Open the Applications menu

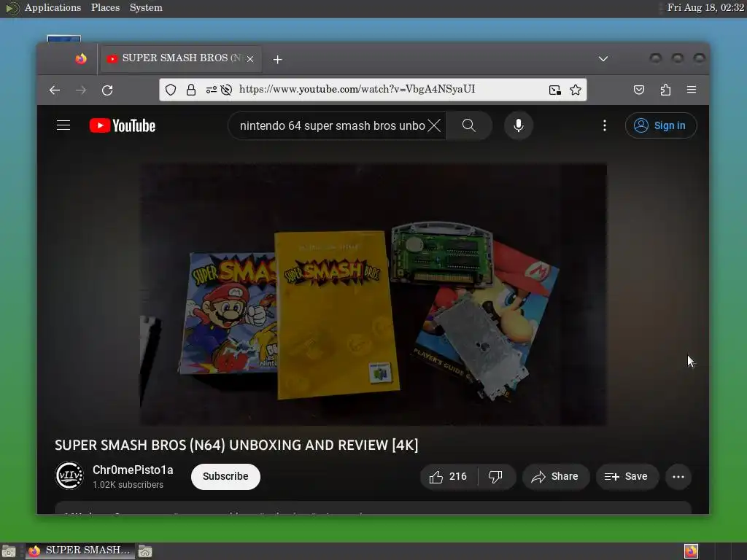point(53,7)
